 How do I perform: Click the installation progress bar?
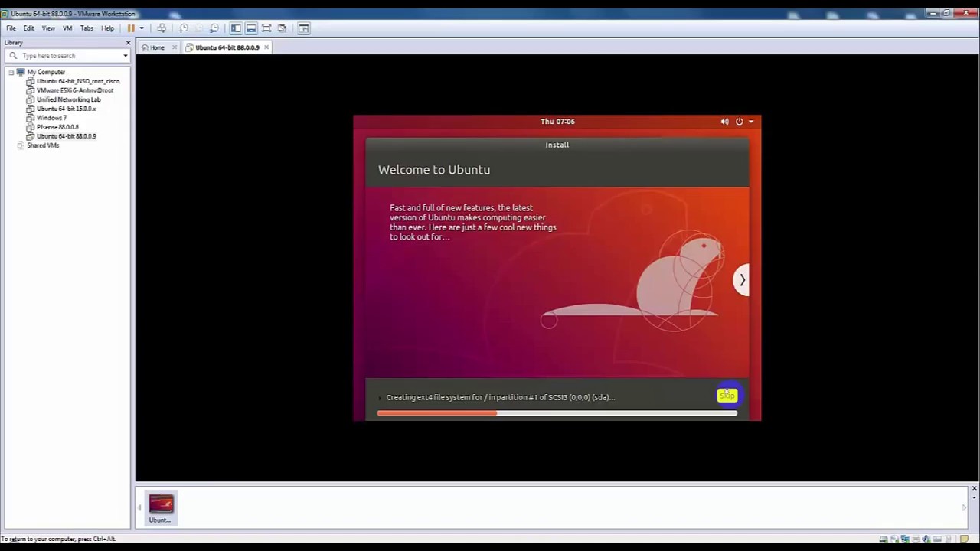tap(557, 413)
